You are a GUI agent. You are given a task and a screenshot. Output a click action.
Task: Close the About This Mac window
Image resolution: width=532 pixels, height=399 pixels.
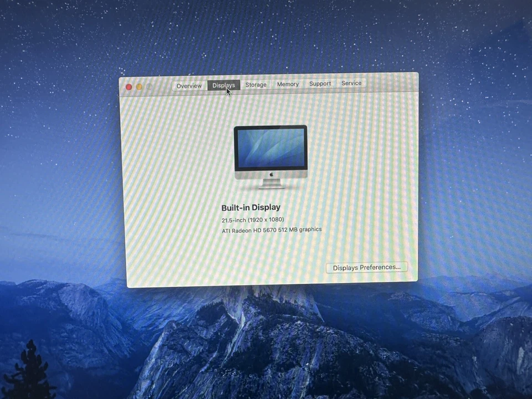pos(128,87)
